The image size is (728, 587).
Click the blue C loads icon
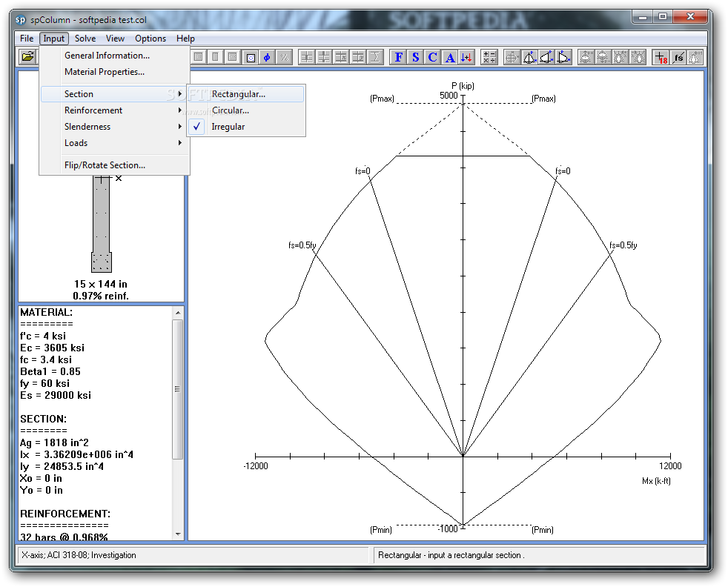(x=433, y=57)
